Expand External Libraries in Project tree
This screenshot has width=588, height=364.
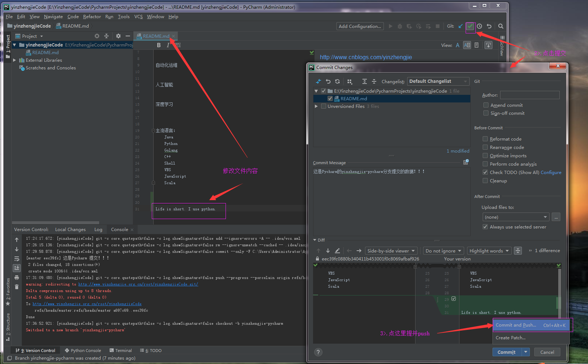tap(15, 60)
